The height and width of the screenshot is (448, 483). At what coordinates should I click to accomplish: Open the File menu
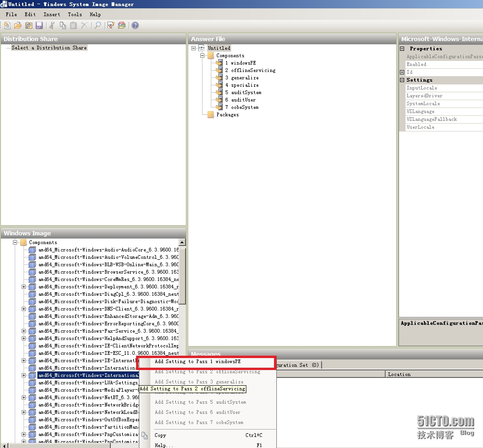click(12, 14)
